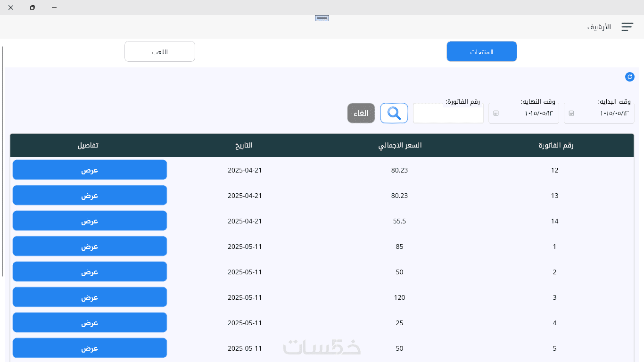644x362 pixels.
Task: Click the رقم الفاتورة column header
Action: pyautogui.click(x=556, y=145)
